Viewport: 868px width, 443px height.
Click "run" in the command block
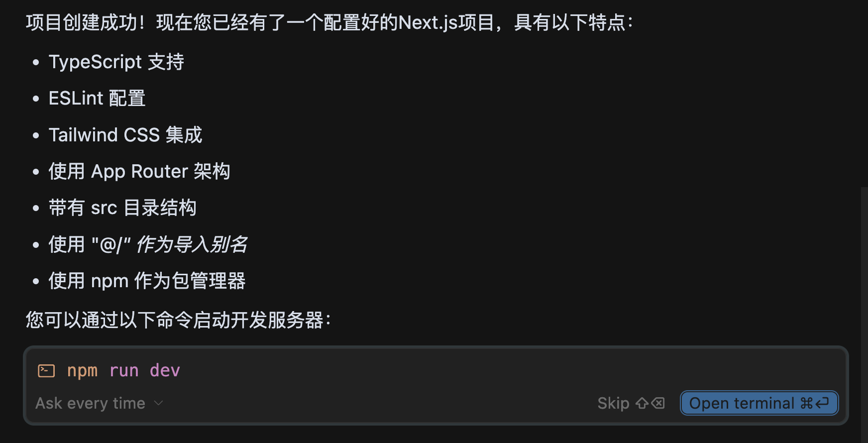coord(124,371)
